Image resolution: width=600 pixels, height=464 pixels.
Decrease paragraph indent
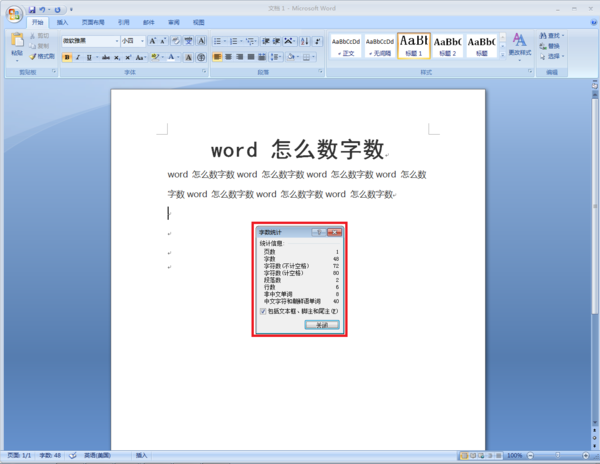click(x=266, y=41)
